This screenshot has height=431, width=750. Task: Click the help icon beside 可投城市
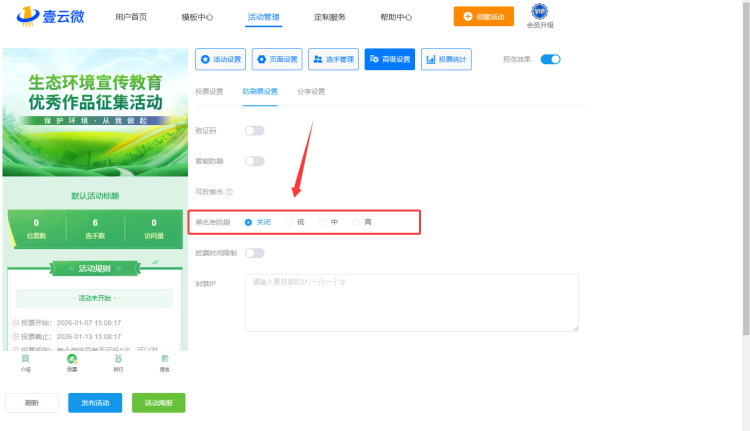tap(229, 191)
